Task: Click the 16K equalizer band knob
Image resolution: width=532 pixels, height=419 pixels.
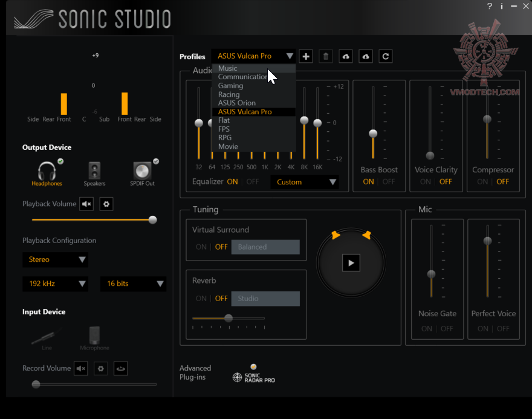Action: [x=317, y=123]
